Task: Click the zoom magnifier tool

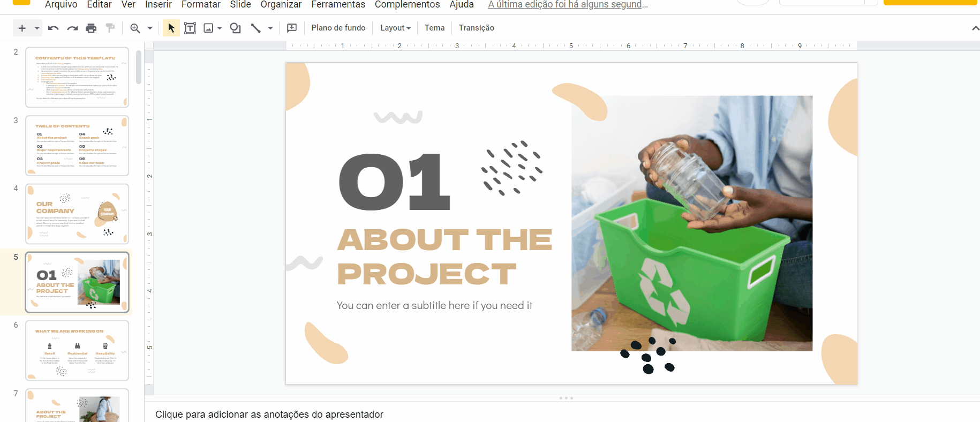Action: click(x=135, y=28)
